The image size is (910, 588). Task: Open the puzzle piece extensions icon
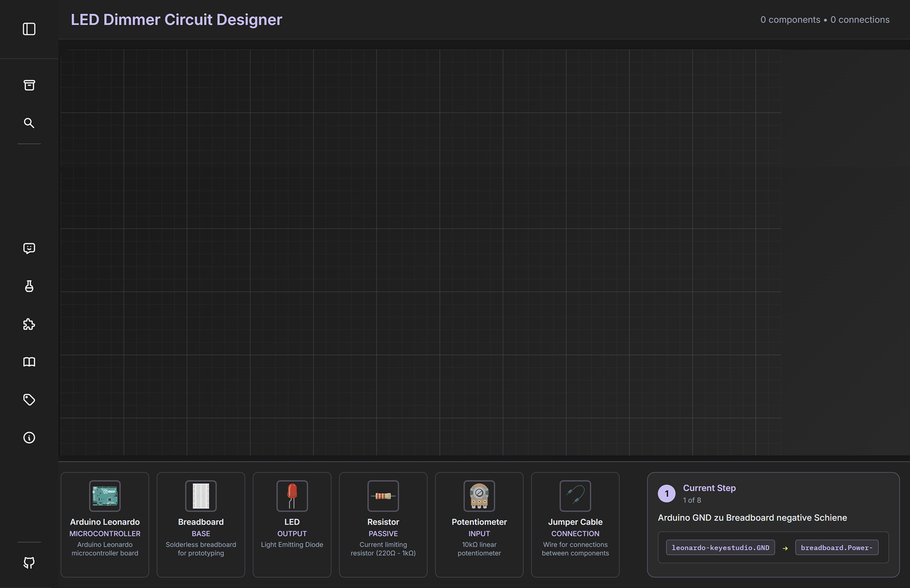point(29,324)
